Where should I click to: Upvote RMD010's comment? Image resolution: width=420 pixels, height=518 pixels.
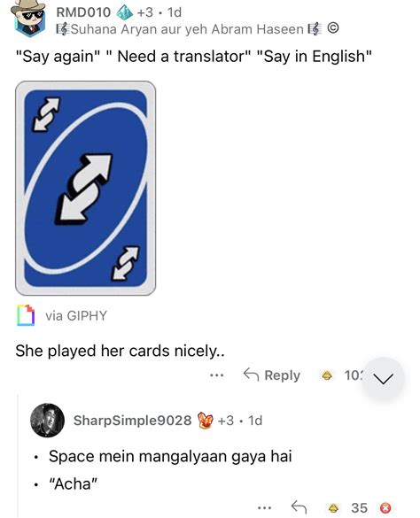pos(327,375)
